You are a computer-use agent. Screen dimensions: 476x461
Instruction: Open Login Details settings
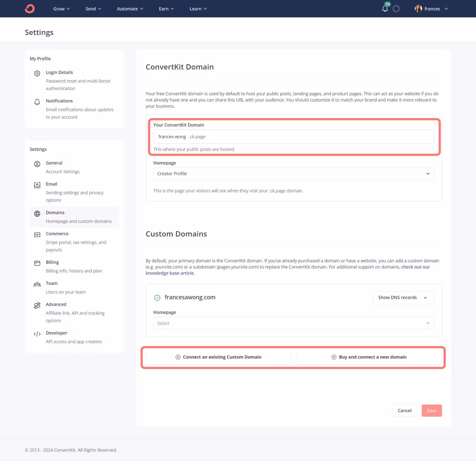[74, 80]
